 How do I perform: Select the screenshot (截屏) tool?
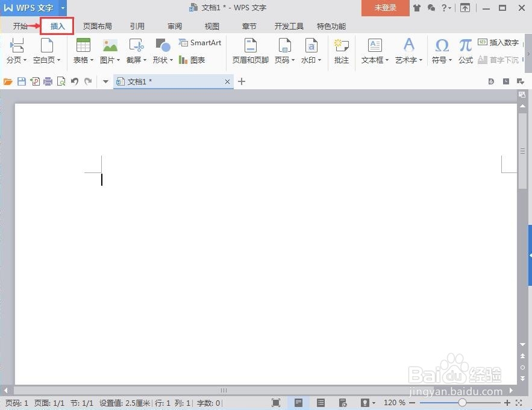point(136,51)
